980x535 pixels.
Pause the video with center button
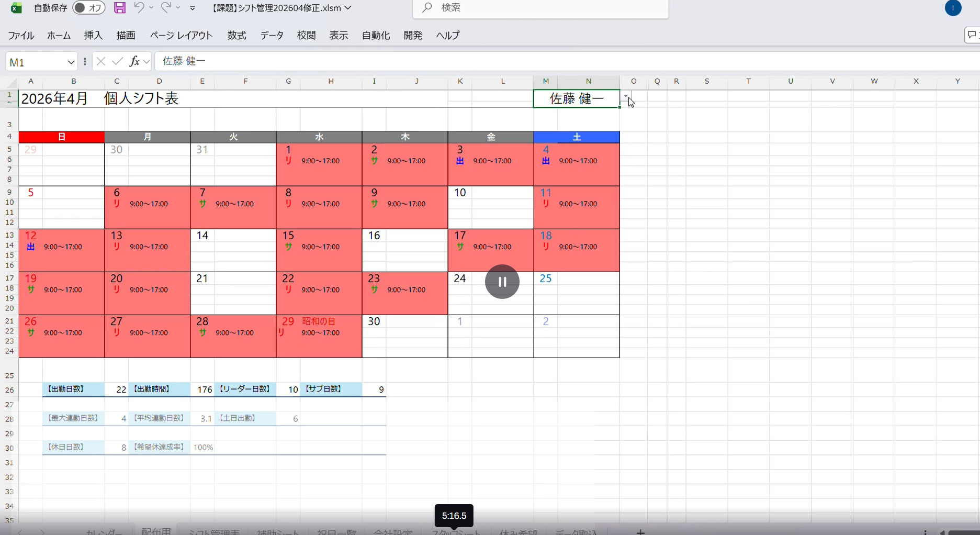click(x=502, y=282)
